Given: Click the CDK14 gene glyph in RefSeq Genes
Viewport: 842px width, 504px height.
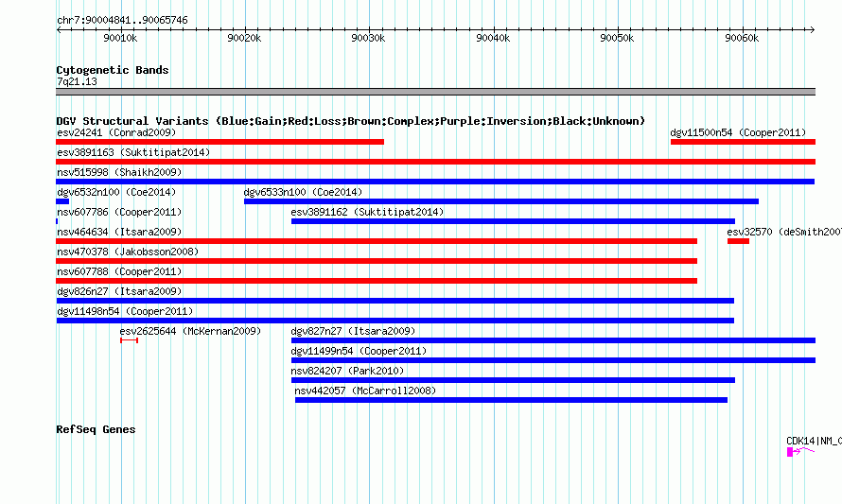Looking at the screenshot, I should (x=800, y=452).
